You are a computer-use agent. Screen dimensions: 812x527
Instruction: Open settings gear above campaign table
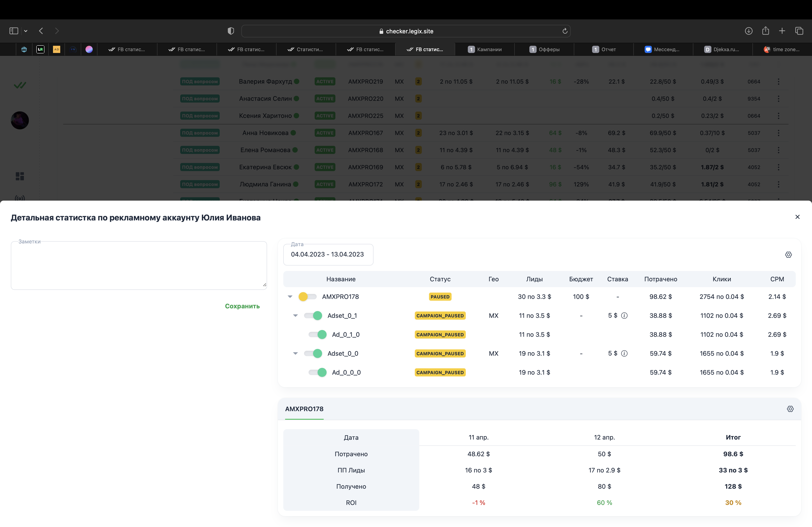(788, 255)
